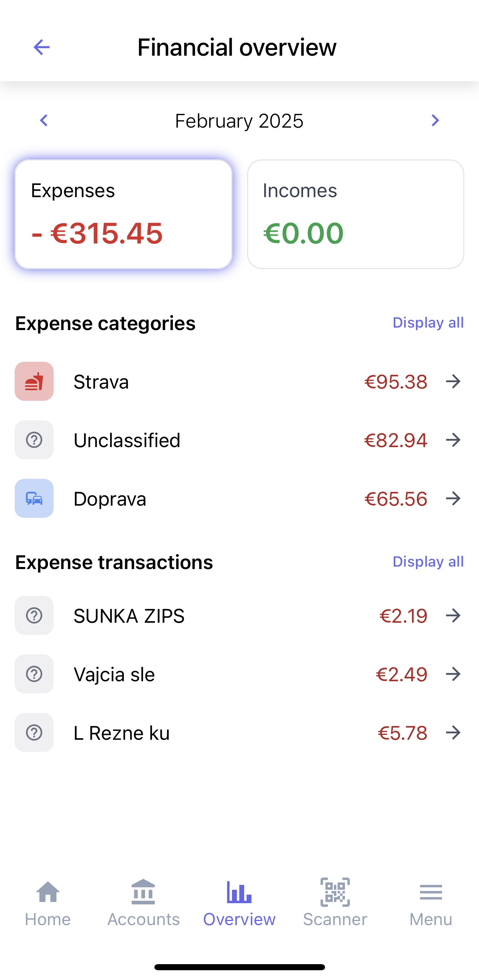Tap the back arrow in header
The width and height of the screenshot is (479, 980).
(41, 47)
